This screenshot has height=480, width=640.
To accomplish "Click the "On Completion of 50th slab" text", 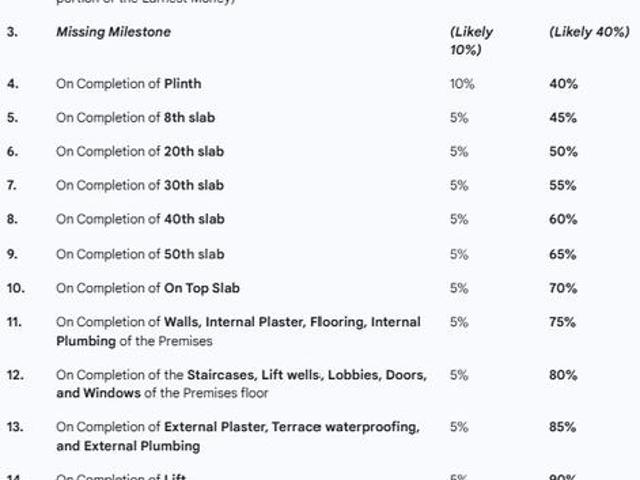I will pyautogui.click(x=139, y=254).
